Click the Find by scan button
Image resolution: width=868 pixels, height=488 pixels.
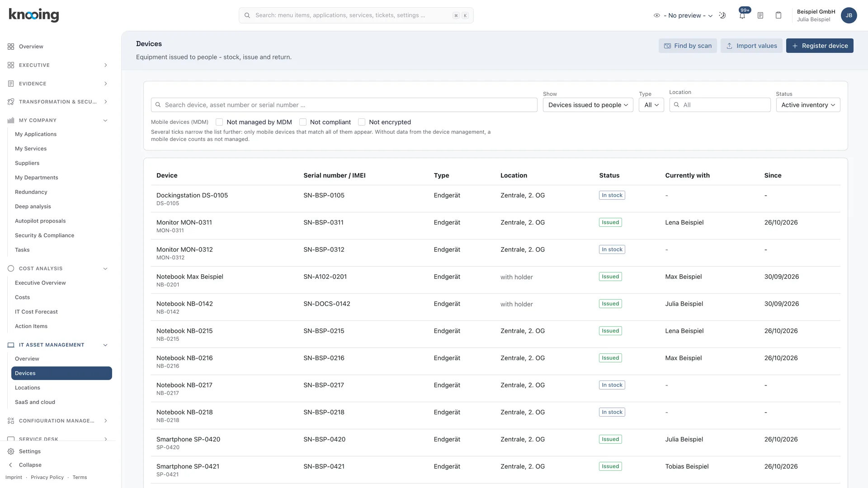click(688, 46)
